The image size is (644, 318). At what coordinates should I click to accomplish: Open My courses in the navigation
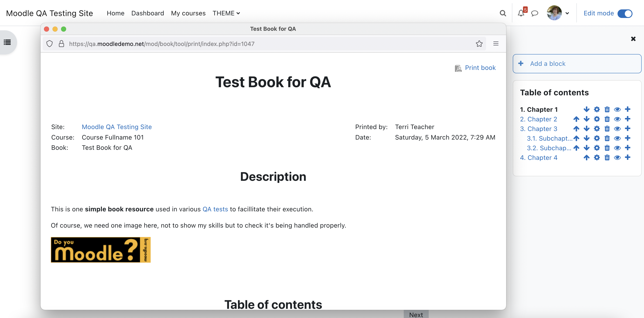pos(188,13)
